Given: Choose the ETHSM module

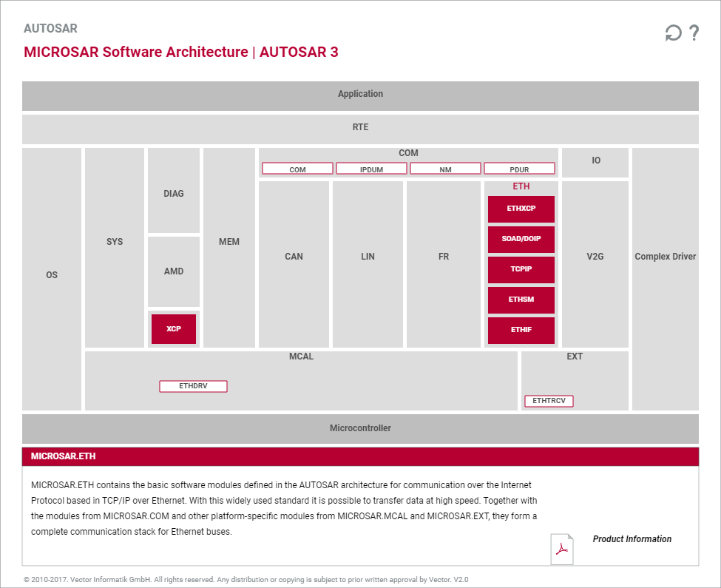Looking at the screenshot, I should click(x=521, y=300).
